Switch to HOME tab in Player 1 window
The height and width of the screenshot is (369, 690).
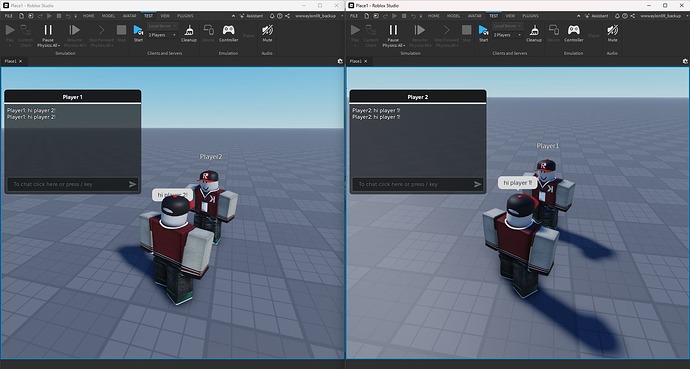[x=88, y=16]
